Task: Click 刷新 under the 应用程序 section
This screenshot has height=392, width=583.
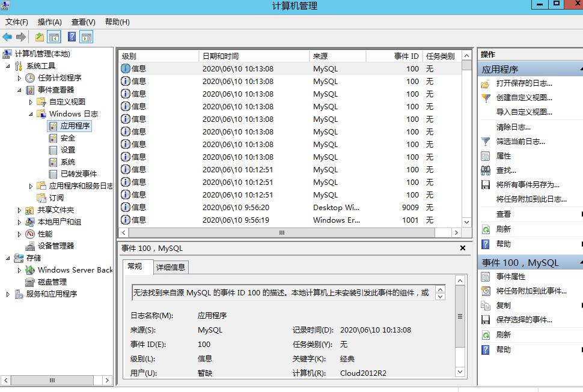Action: point(504,229)
